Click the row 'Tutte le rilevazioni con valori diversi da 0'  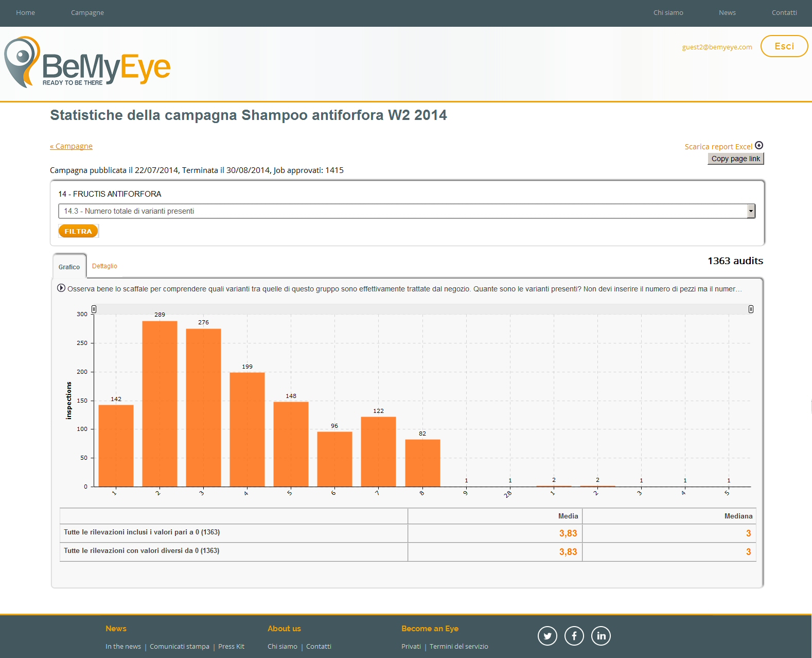[x=408, y=552]
